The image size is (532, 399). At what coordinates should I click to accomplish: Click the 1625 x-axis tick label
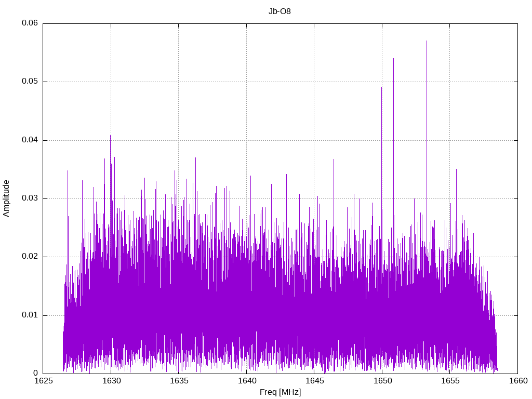click(44, 381)
